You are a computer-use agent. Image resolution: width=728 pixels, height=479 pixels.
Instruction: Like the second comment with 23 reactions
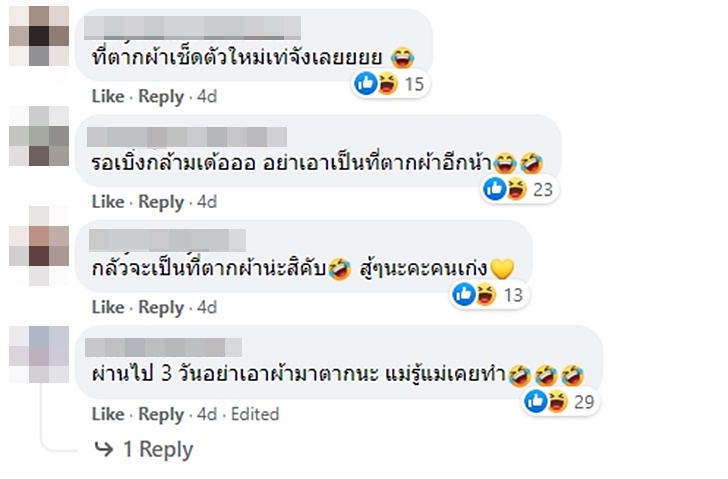pos(108,202)
